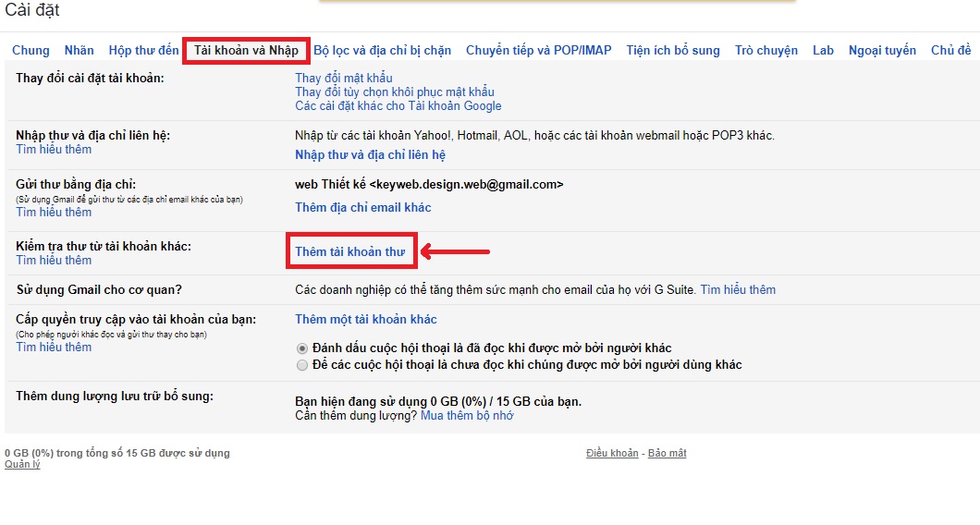Select the Tài khoản và Nhập tab
The width and height of the screenshot is (980, 525).
click(x=246, y=51)
